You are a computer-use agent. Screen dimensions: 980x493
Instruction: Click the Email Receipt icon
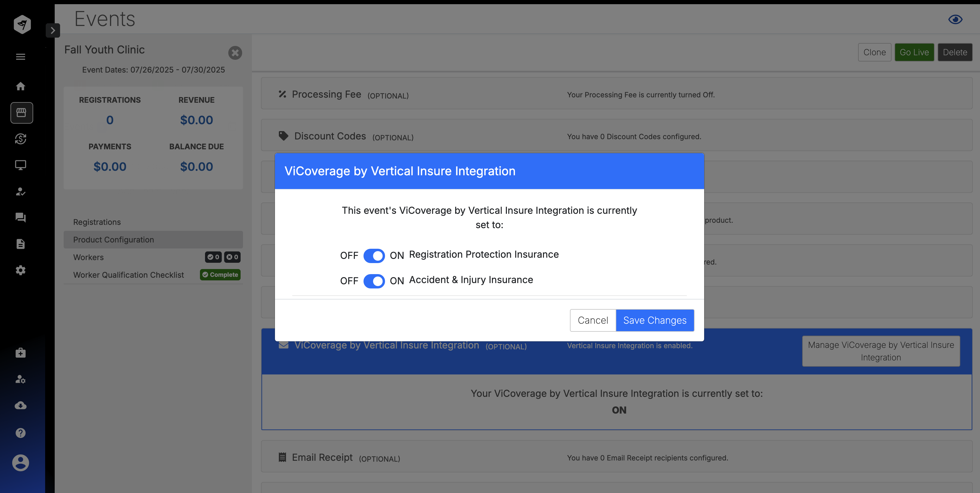pyautogui.click(x=282, y=457)
